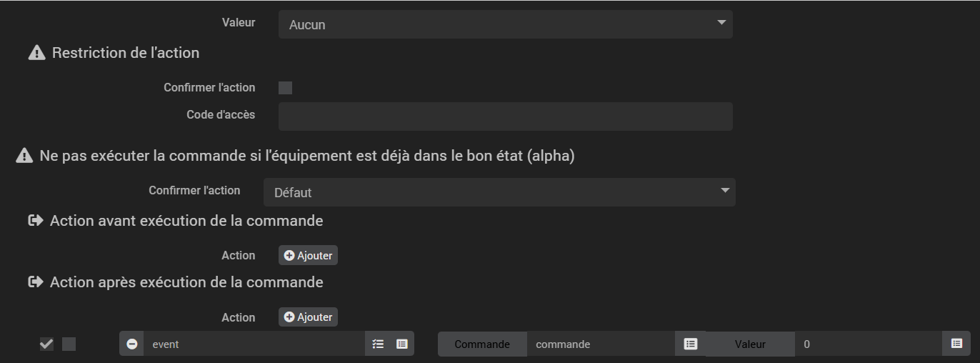
Task: Tick the Confirmer l'action checkbox
Action: pyautogui.click(x=286, y=88)
